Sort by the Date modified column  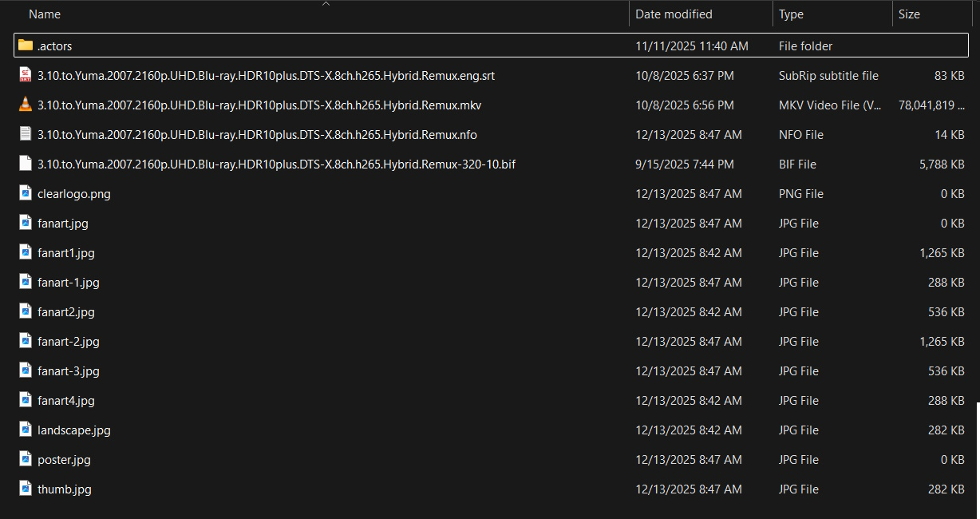[674, 14]
